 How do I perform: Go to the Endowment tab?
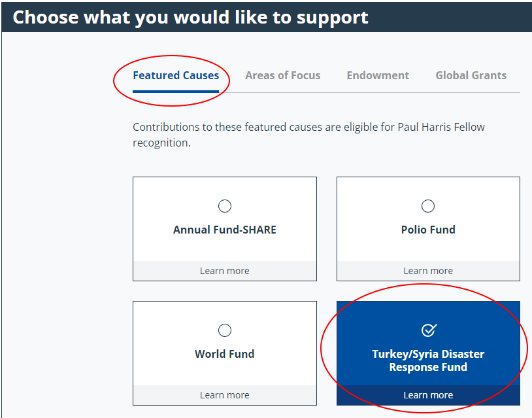(378, 75)
